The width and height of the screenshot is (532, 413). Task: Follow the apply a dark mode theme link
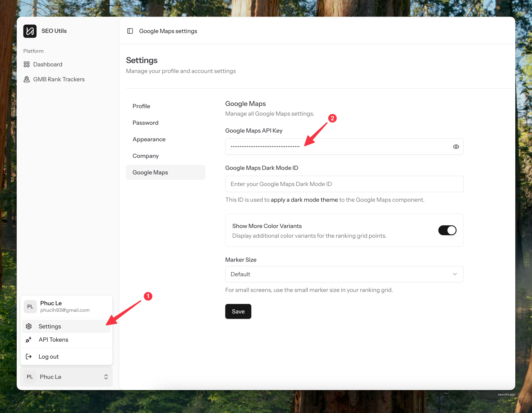[x=304, y=200]
